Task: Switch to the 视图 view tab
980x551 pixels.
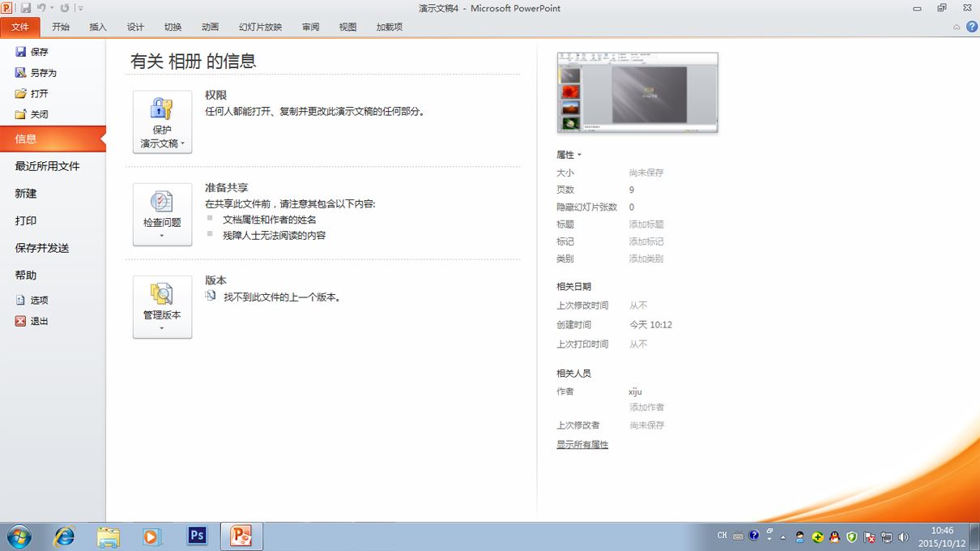Action: point(347,27)
